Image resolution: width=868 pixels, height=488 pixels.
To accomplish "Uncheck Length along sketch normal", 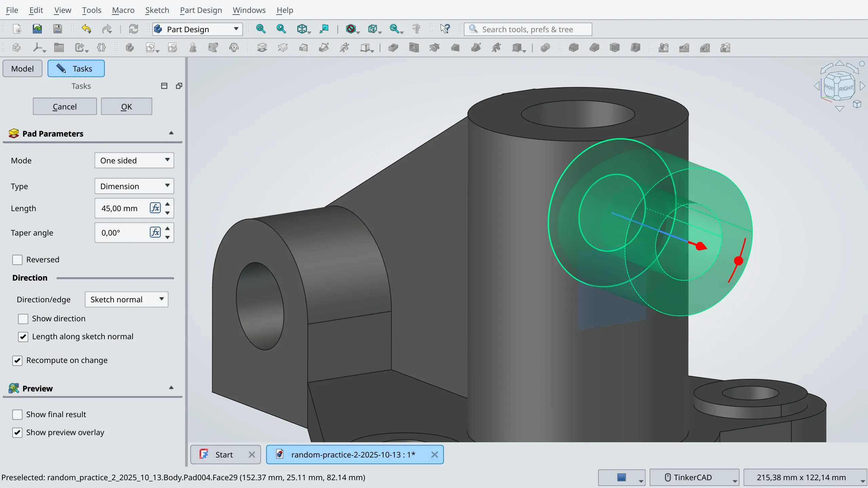I will [23, 337].
